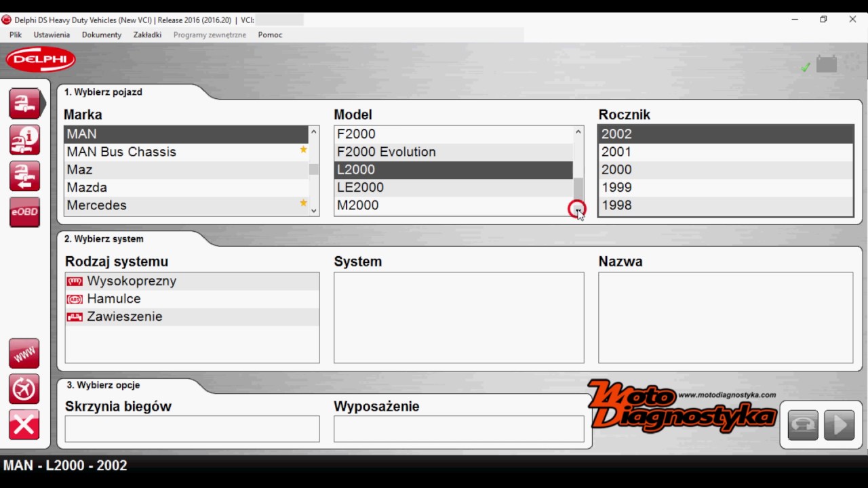Click Marka list scroll down arrow
The width and height of the screenshot is (868, 488).
[x=314, y=211]
